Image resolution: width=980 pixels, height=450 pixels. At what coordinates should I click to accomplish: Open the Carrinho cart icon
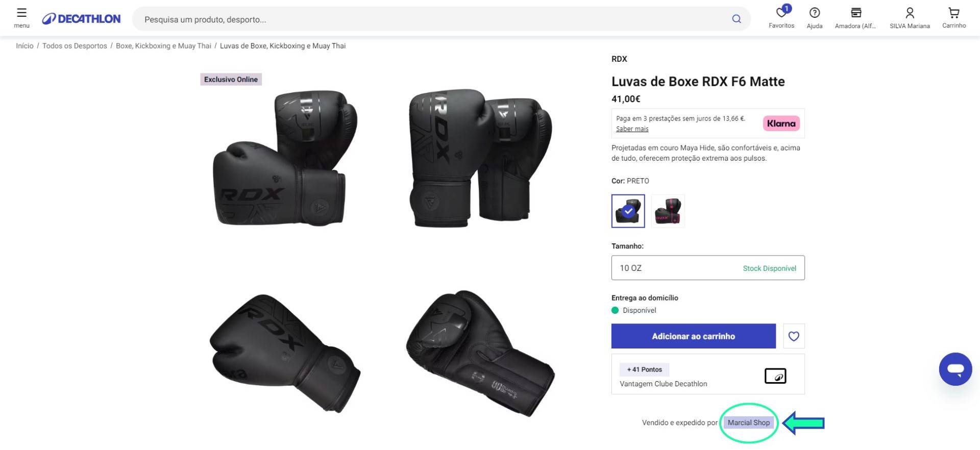tap(953, 13)
